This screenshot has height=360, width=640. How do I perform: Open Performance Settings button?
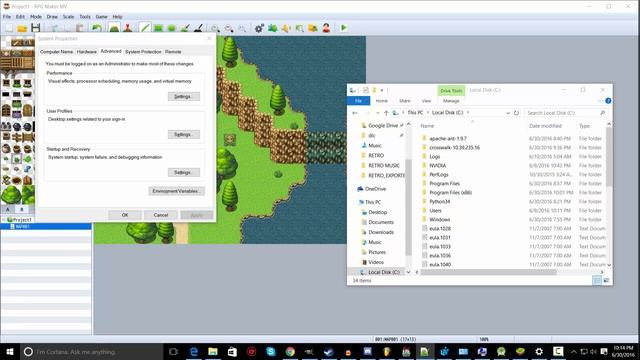tap(184, 96)
